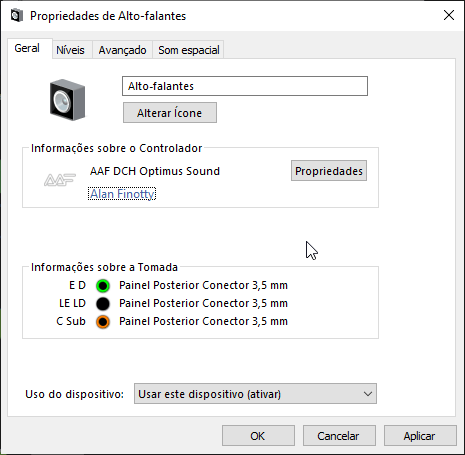Click the Aplicar button

[420, 436]
